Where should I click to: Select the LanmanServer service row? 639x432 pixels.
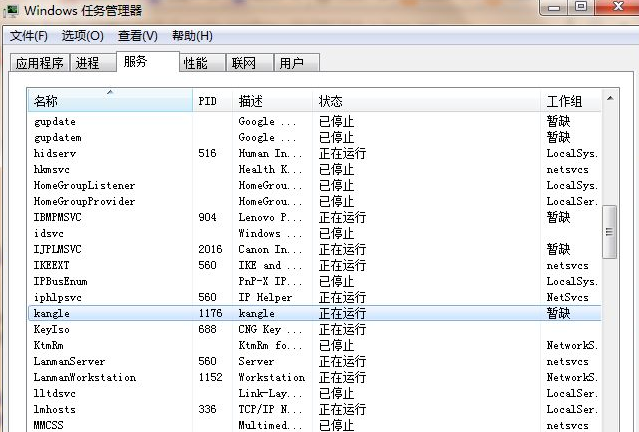[315, 361]
